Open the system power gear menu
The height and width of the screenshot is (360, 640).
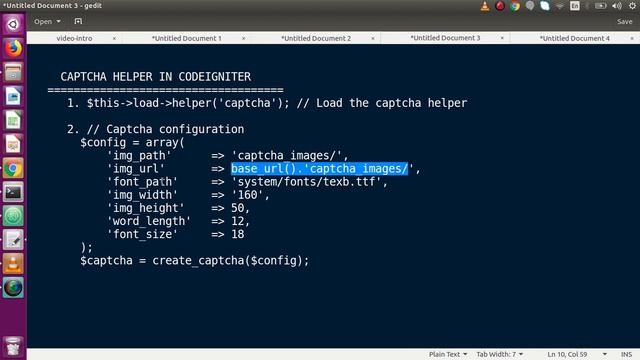point(632,6)
